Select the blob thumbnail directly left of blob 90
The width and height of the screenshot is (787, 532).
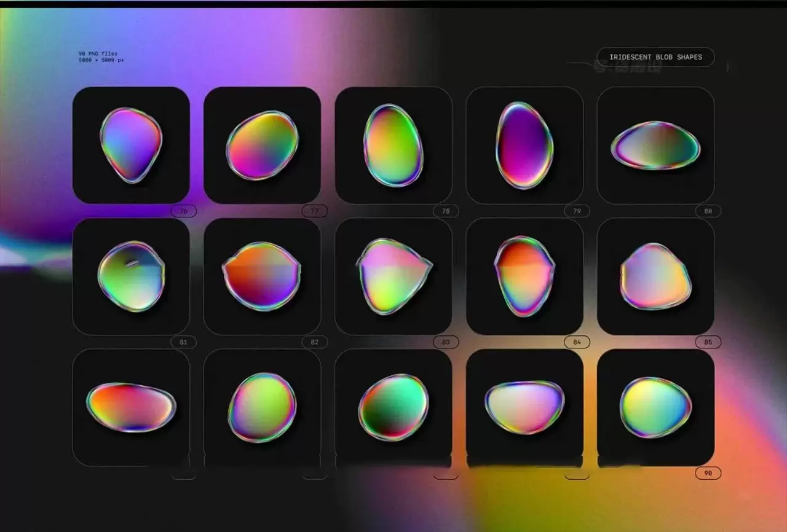tap(524, 407)
